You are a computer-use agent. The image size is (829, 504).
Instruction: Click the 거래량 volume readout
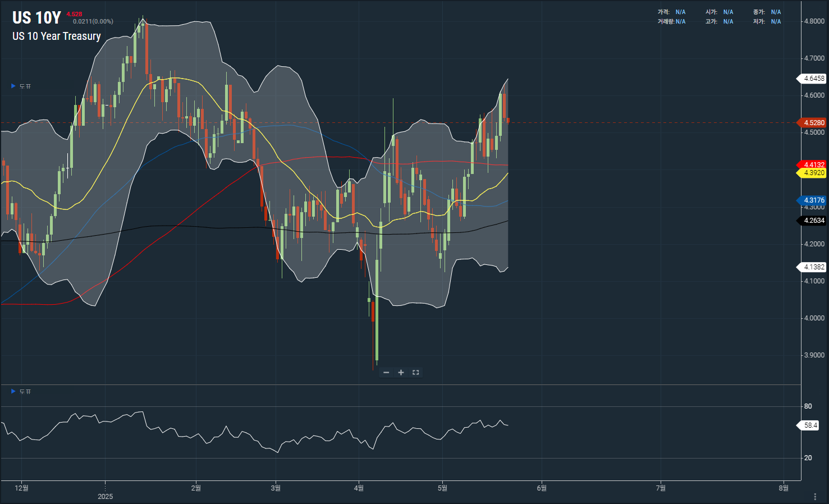coord(672,22)
